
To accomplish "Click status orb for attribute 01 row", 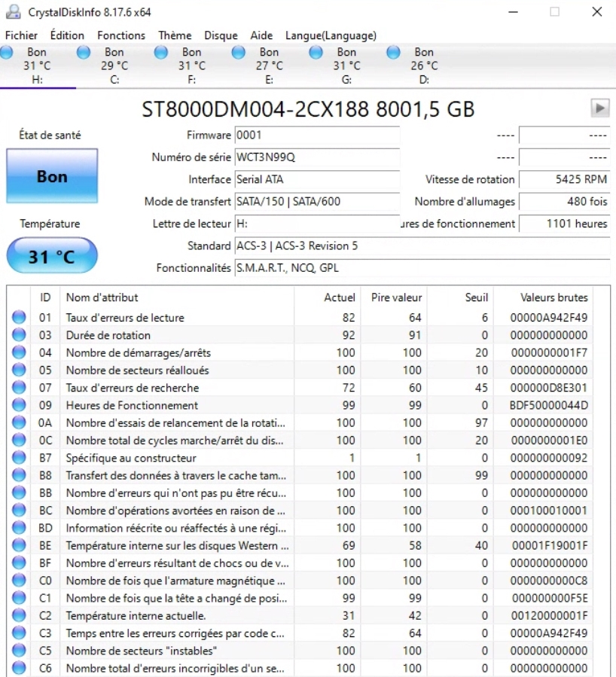I will click(x=19, y=318).
